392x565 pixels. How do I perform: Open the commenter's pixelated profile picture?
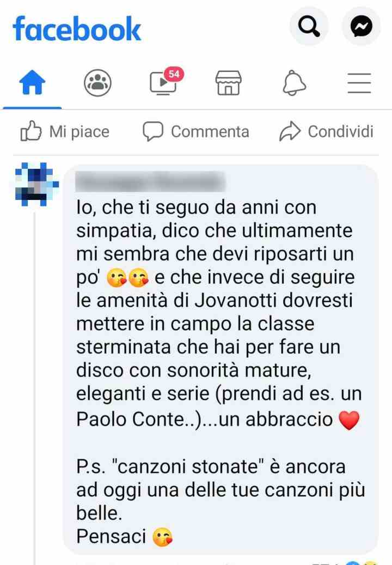coord(36,184)
